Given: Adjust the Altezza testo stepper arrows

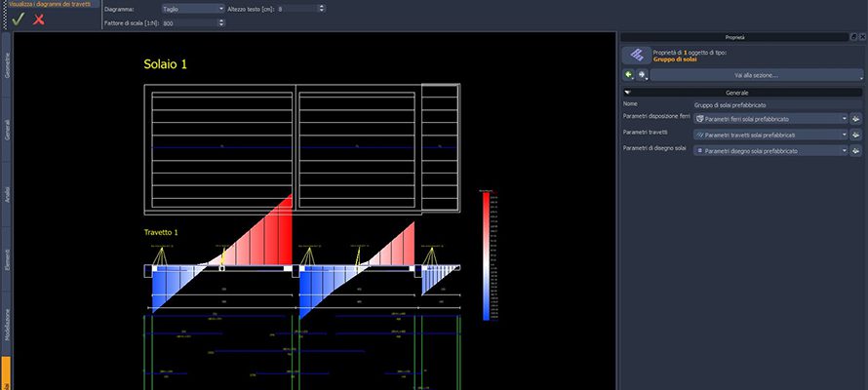Looking at the screenshot, I should [x=323, y=9].
